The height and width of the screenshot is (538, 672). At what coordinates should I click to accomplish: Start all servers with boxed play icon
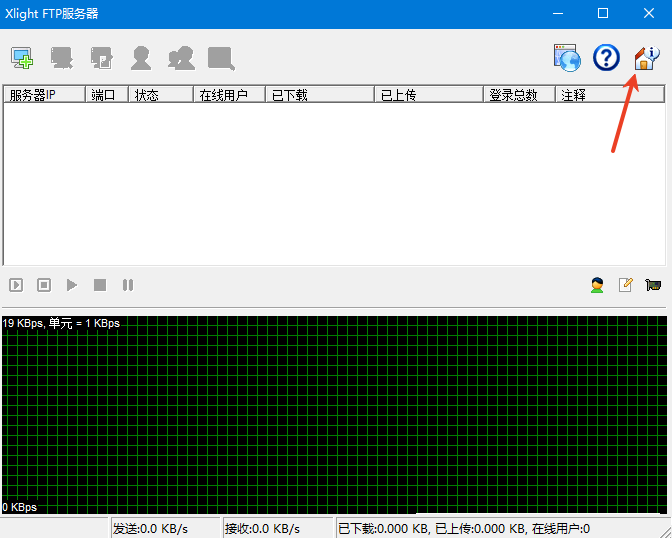click(x=16, y=285)
